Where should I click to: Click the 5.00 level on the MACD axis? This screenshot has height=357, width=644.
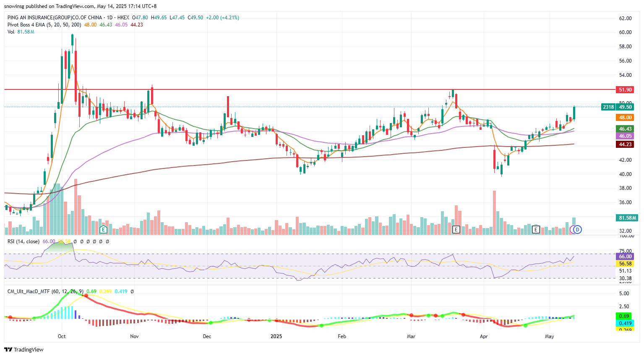[x=624, y=294]
